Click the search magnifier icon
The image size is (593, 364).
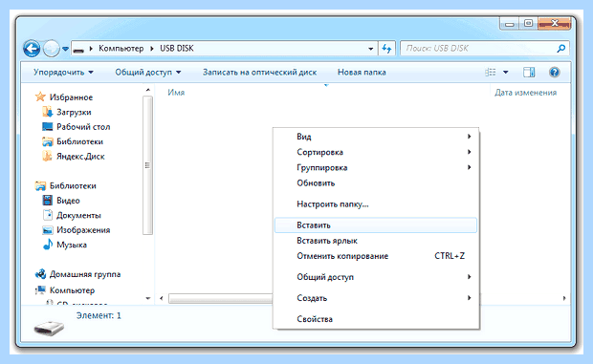[x=561, y=49]
